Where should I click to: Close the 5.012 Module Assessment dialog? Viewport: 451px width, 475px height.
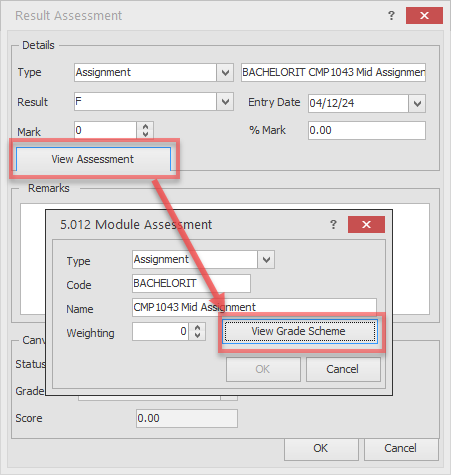pos(366,224)
